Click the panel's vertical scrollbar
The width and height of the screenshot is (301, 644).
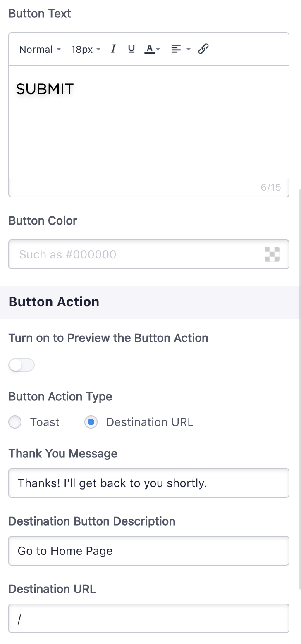click(300, 389)
